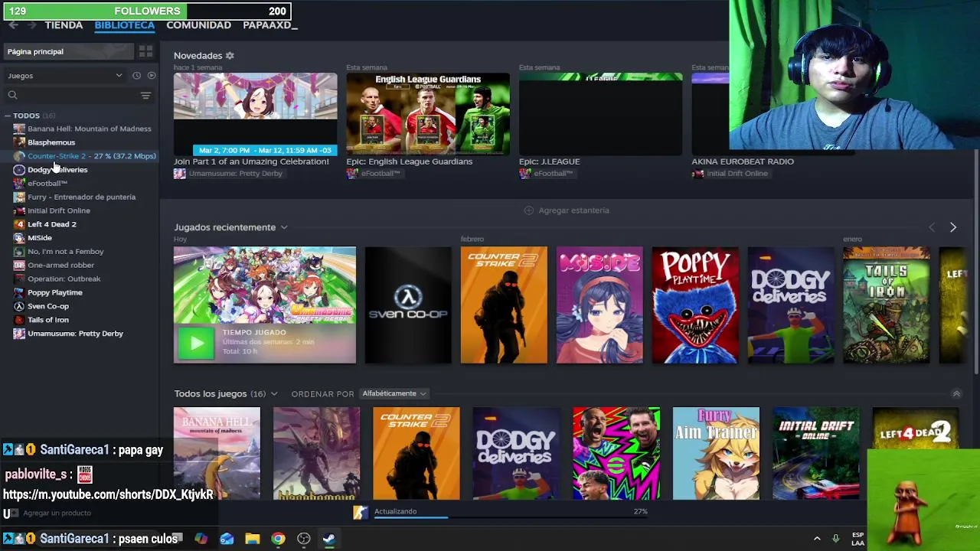Viewport: 980px width, 551px height.
Task: Click the Counter-Strike 2 download icon in bottom bar
Action: [360, 513]
